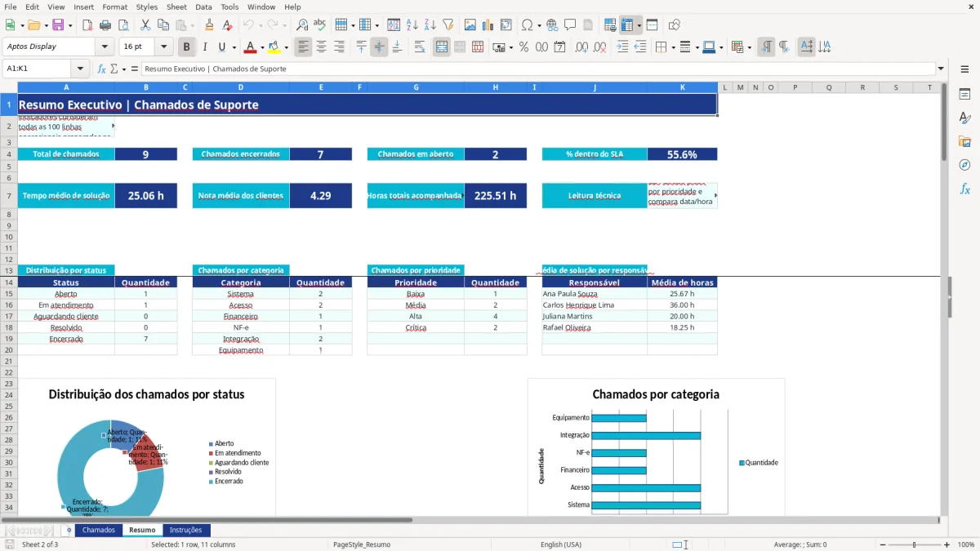Apply the yellow background color swatch
The height and width of the screenshot is (551, 980).
(x=274, y=47)
